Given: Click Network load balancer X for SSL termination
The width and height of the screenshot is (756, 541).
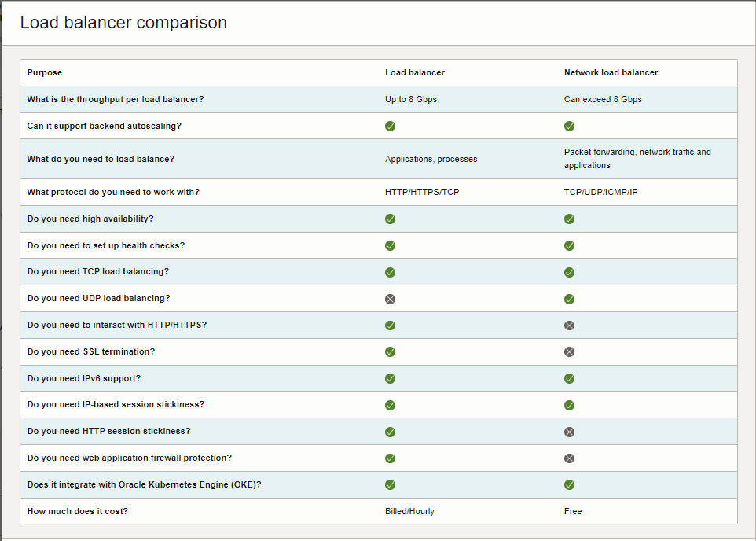Looking at the screenshot, I should 569,352.
